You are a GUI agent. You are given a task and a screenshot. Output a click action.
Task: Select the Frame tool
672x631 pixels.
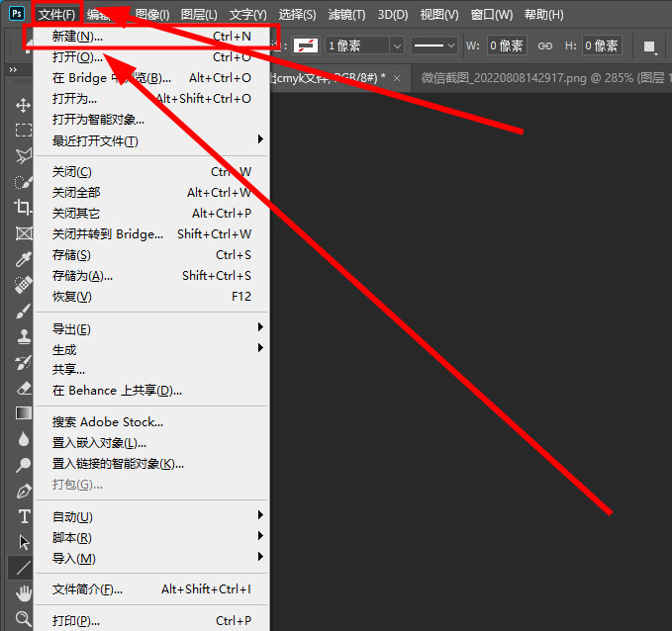pyautogui.click(x=23, y=233)
